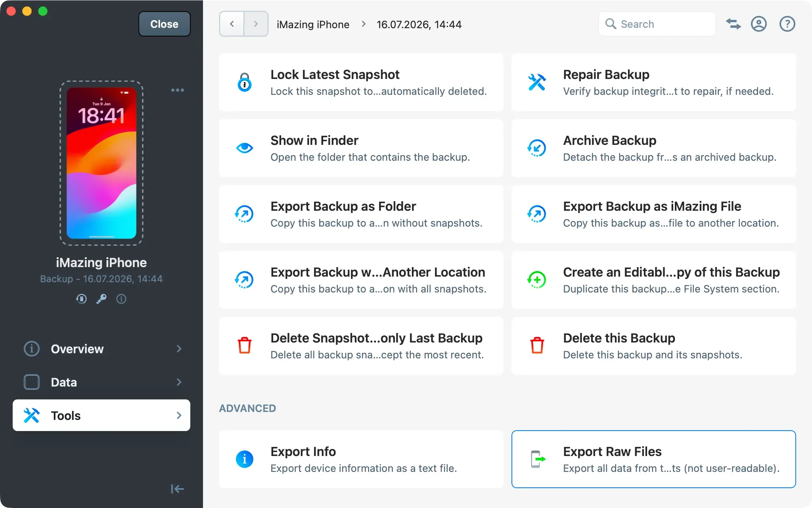Click the Backup - 16.07.2026, 14:44 sidebar label
This screenshot has width=812, height=508.
[x=101, y=279]
